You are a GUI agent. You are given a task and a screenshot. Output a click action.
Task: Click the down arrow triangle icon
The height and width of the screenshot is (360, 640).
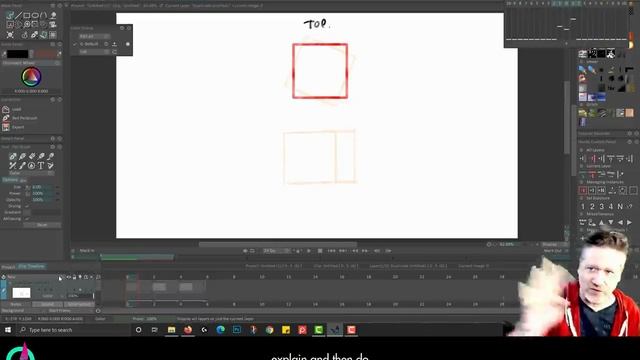click(611, 222)
